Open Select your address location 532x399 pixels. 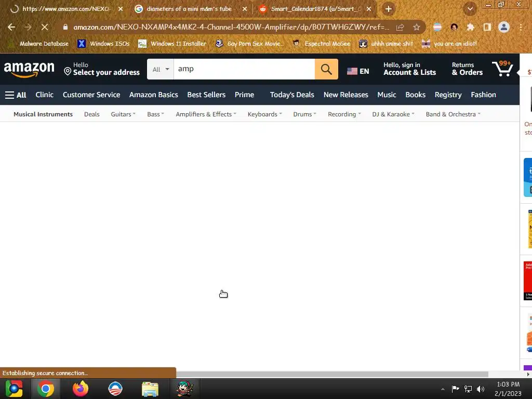pos(102,69)
